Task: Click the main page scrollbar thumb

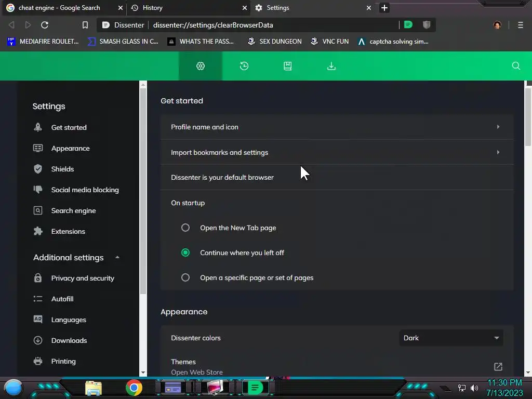Action: (x=528, y=117)
